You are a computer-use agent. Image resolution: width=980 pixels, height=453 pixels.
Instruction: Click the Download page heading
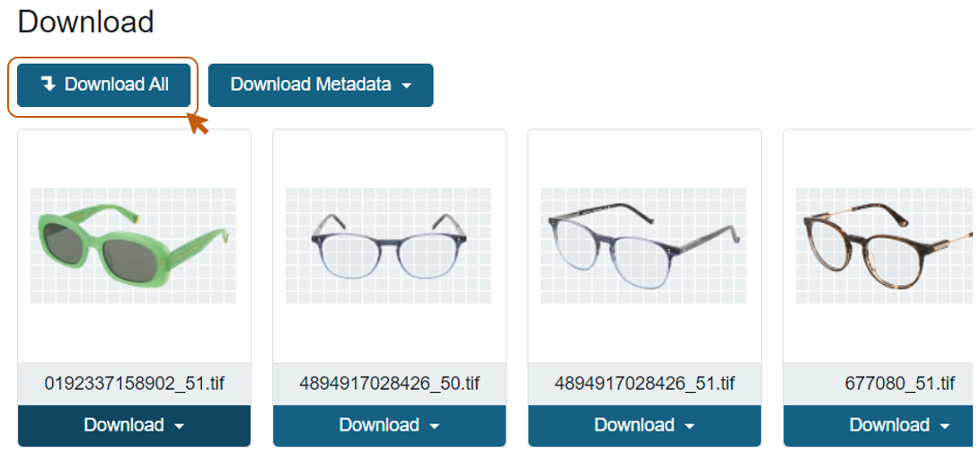click(85, 22)
